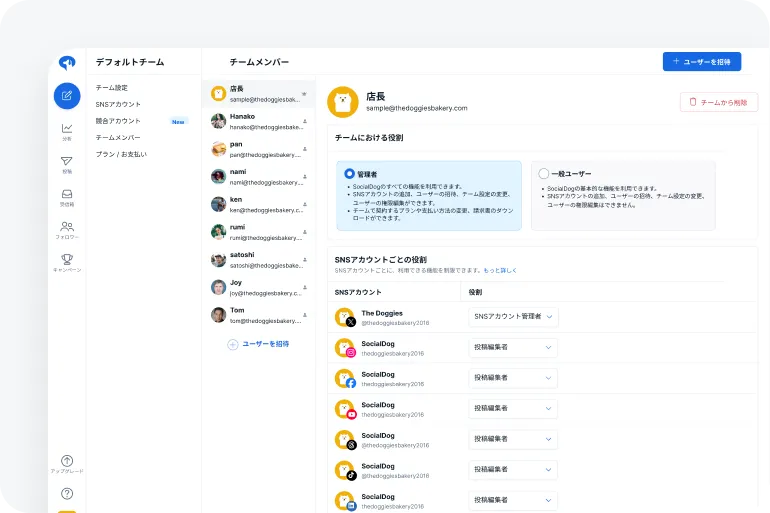This screenshot has height=513, width=770.
Task: Open role dropdown for SocialDog Instagram account
Action: (513, 348)
